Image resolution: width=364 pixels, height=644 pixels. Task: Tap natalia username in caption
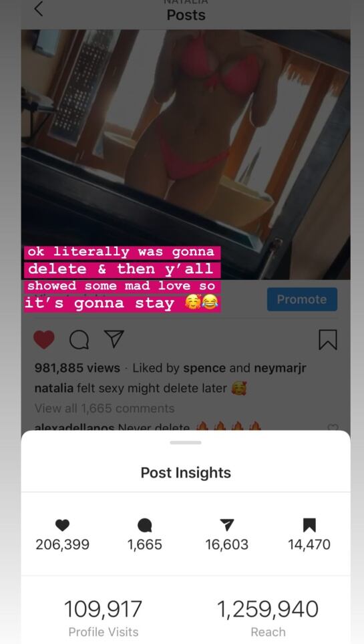[54, 387]
